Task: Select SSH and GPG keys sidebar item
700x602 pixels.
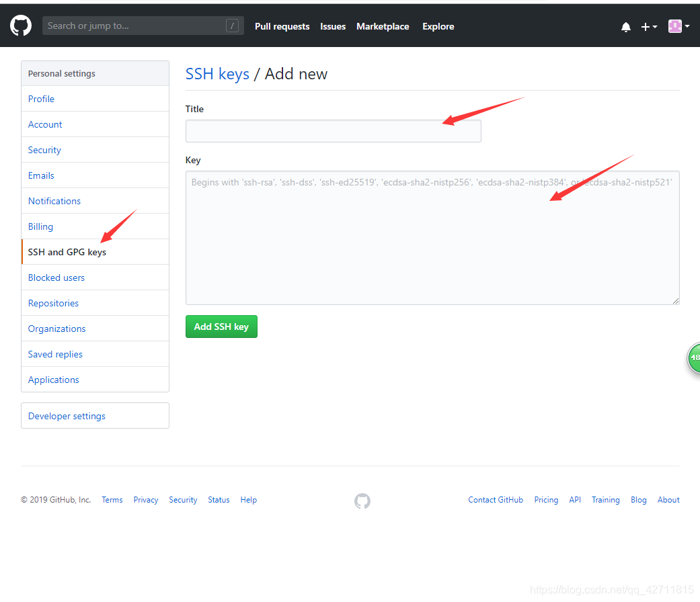Action: click(95, 252)
